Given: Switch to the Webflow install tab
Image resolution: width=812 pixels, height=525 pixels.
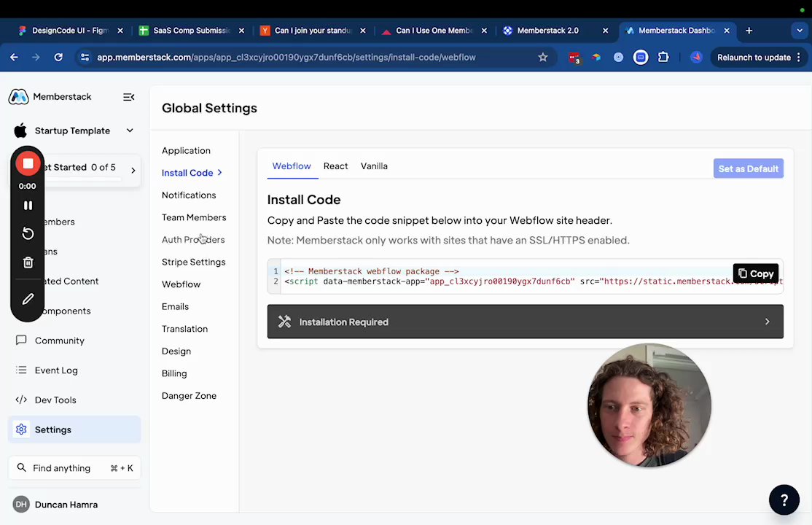Looking at the screenshot, I should 292,166.
